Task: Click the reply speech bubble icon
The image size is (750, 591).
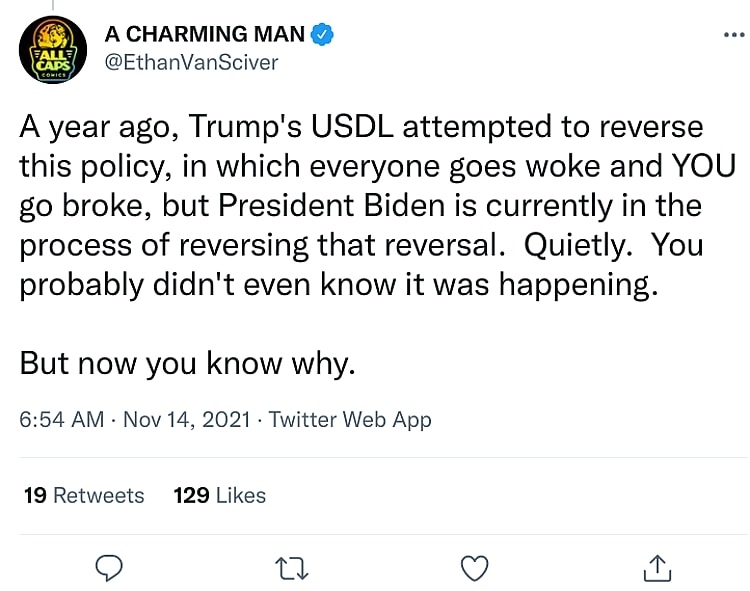Action: pyautogui.click(x=108, y=568)
